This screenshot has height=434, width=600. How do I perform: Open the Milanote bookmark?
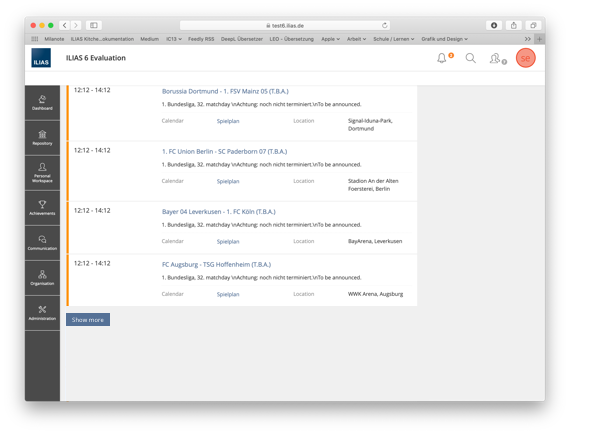coord(54,39)
